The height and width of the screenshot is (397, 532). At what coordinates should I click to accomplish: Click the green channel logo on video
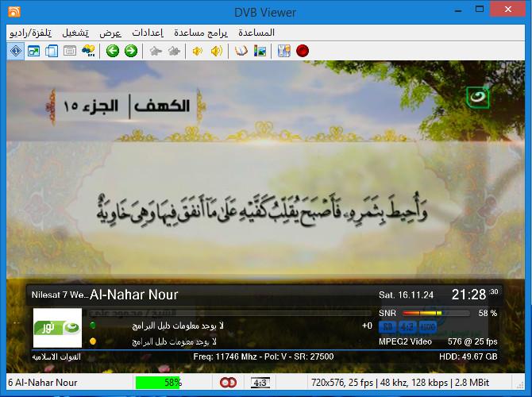click(x=477, y=98)
